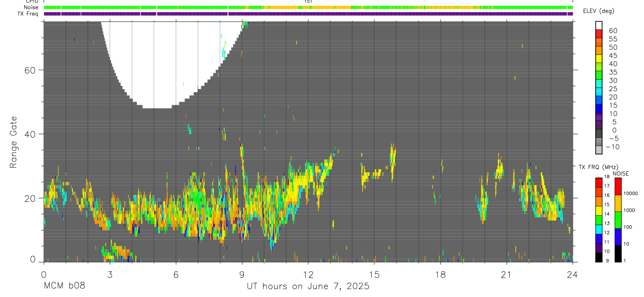Click the 'NOISE' legend title above colorbar

(621, 173)
